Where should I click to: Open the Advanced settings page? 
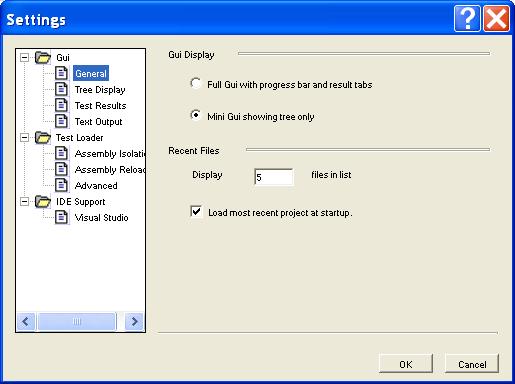click(x=96, y=186)
